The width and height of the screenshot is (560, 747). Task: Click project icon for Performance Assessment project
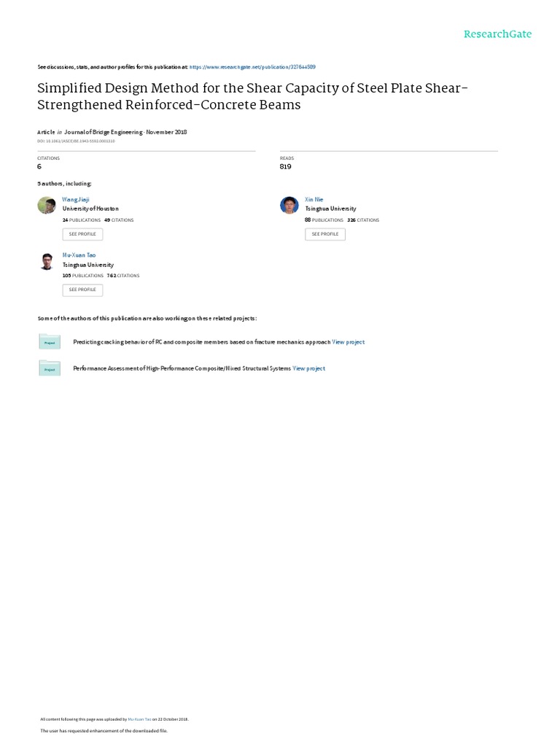(50, 368)
